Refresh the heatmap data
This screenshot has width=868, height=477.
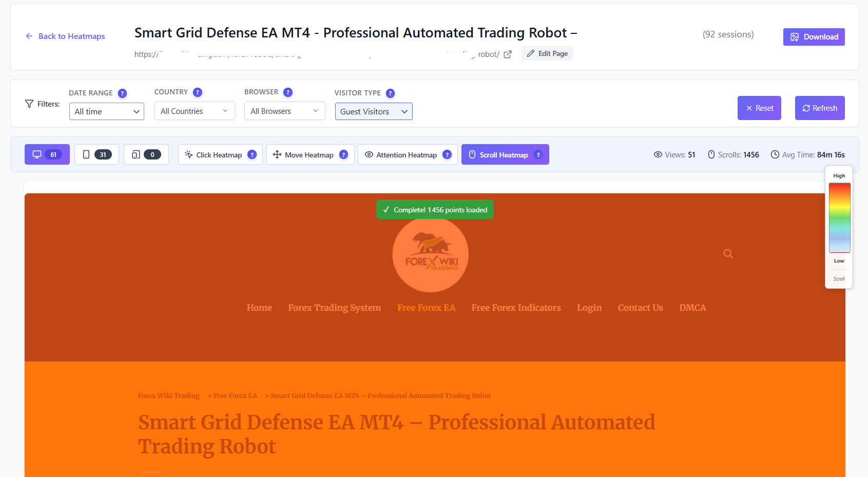tap(820, 108)
